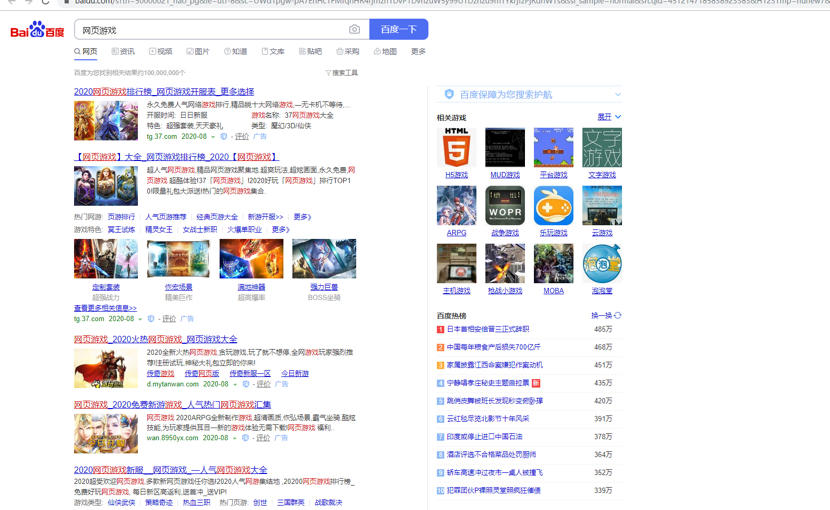Open the 页游排行 sublink

point(121,217)
